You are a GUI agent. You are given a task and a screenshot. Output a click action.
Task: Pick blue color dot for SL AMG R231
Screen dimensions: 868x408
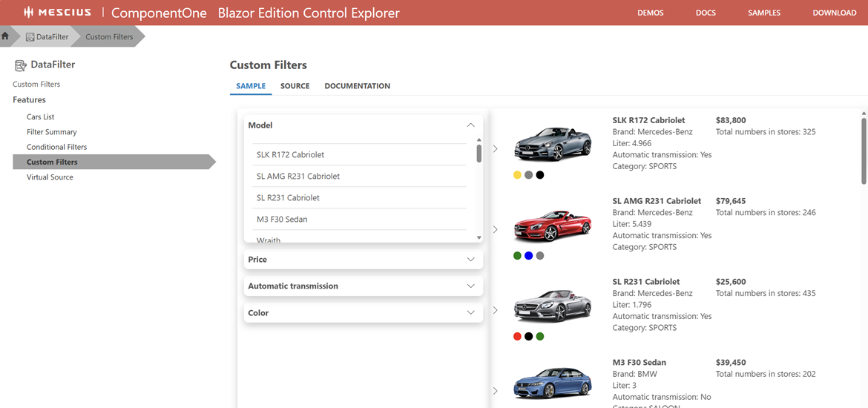529,256
